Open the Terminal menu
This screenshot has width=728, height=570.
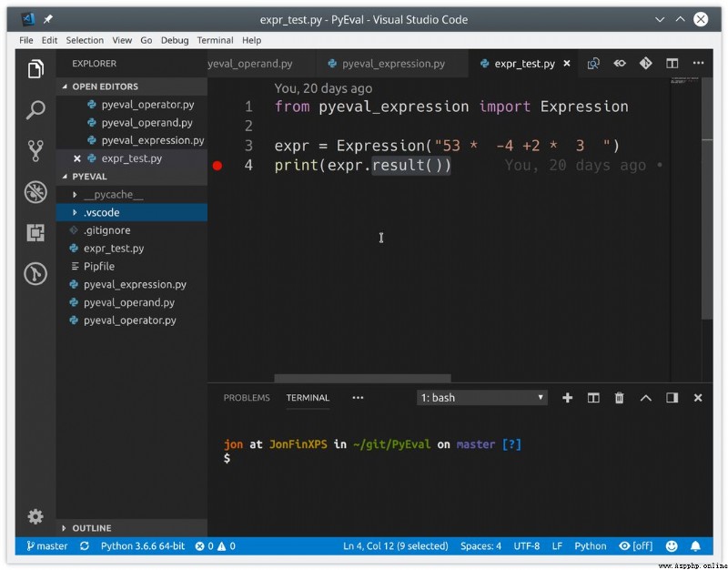(215, 40)
